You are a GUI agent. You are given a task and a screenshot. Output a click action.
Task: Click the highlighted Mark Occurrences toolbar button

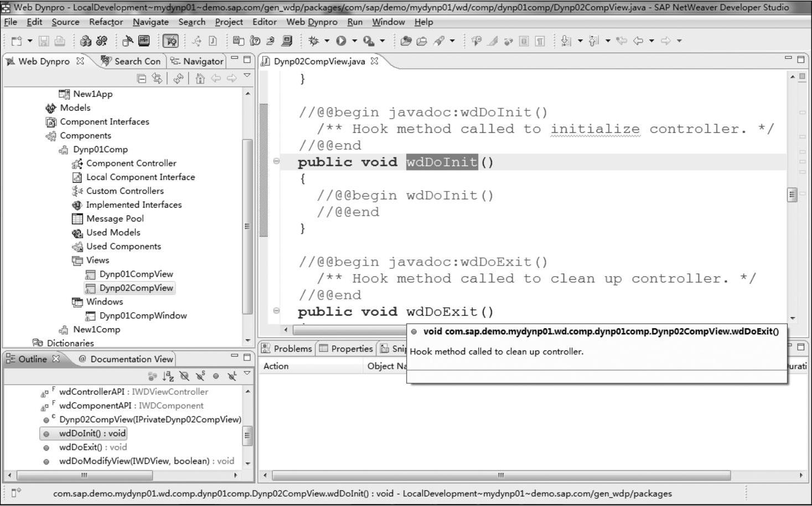pos(170,41)
